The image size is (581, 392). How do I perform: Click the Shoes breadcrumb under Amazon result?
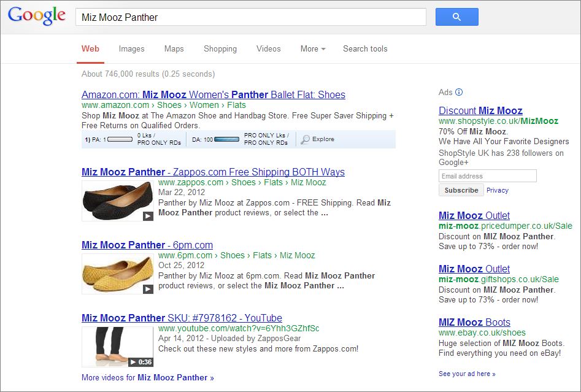pos(169,106)
